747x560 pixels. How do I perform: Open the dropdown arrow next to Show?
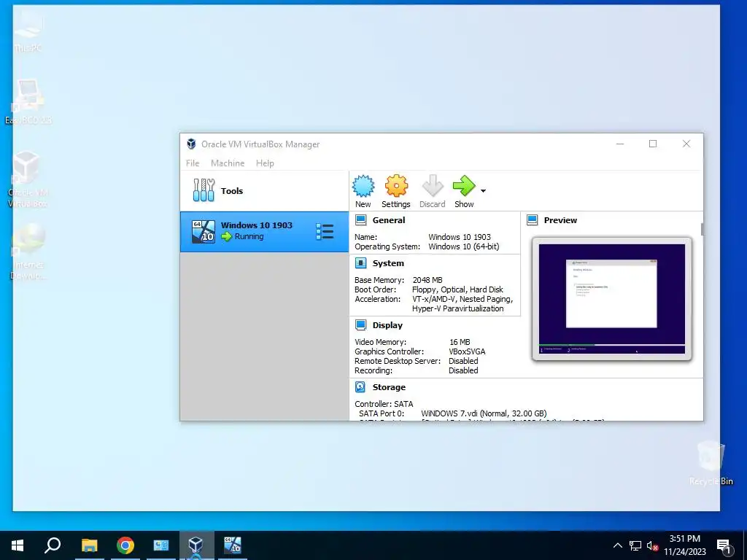tap(483, 191)
